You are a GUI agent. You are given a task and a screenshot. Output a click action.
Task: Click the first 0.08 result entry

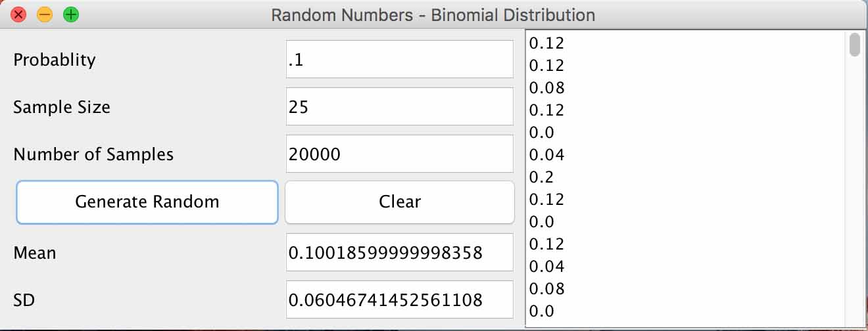(546, 88)
